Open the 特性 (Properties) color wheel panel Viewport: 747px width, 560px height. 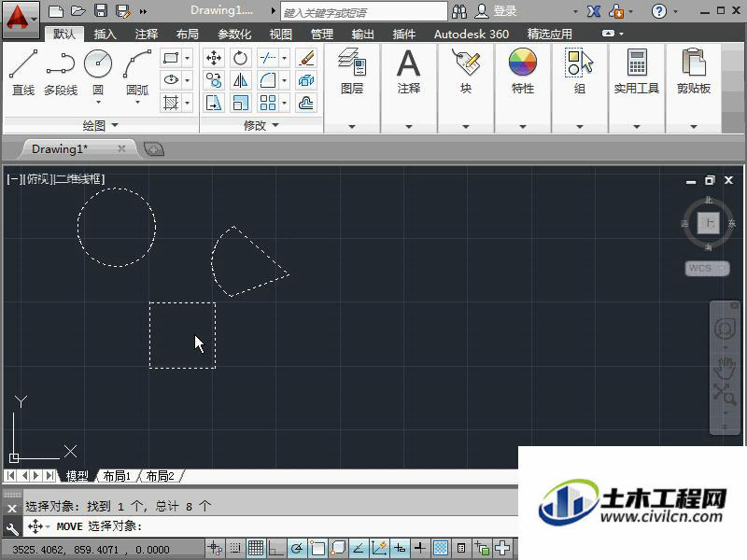point(523,72)
